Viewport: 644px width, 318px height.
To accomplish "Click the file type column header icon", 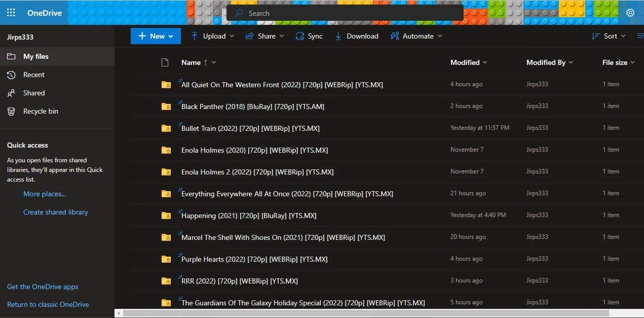I will coord(165,62).
